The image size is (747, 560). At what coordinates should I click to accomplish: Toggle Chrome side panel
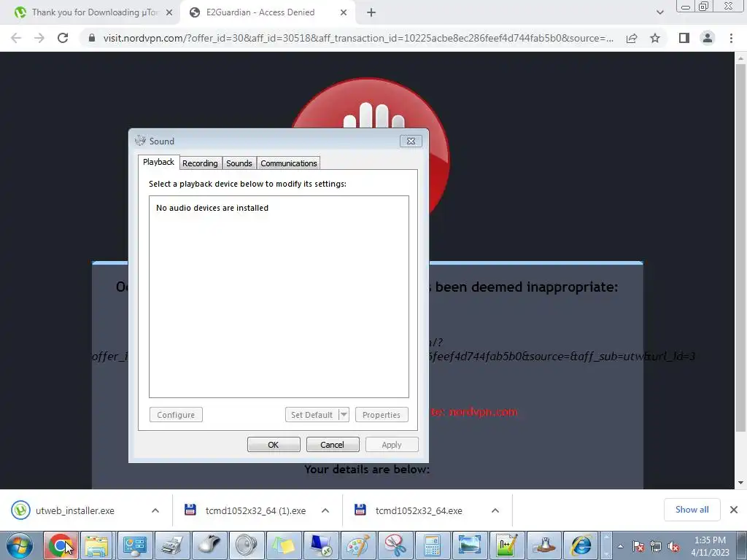(x=684, y=38)
